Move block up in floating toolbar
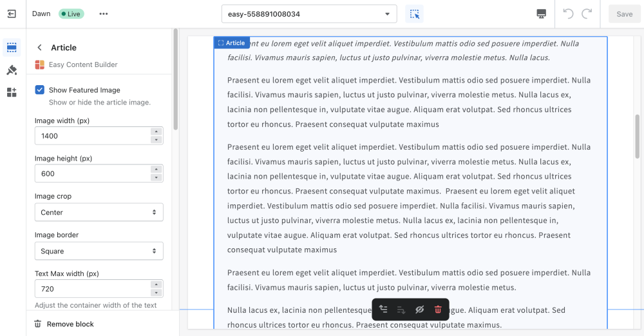 [383, 310]
